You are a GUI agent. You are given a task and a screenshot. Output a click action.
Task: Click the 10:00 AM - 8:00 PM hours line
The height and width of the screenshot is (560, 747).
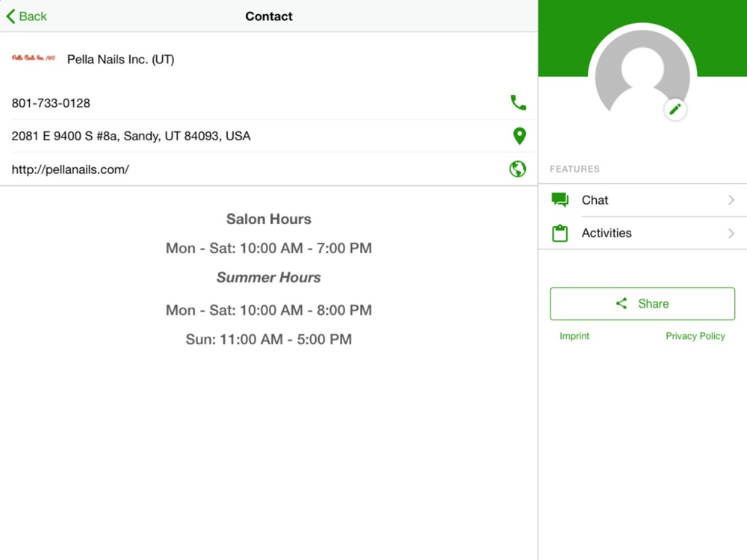tap(269, 310)
